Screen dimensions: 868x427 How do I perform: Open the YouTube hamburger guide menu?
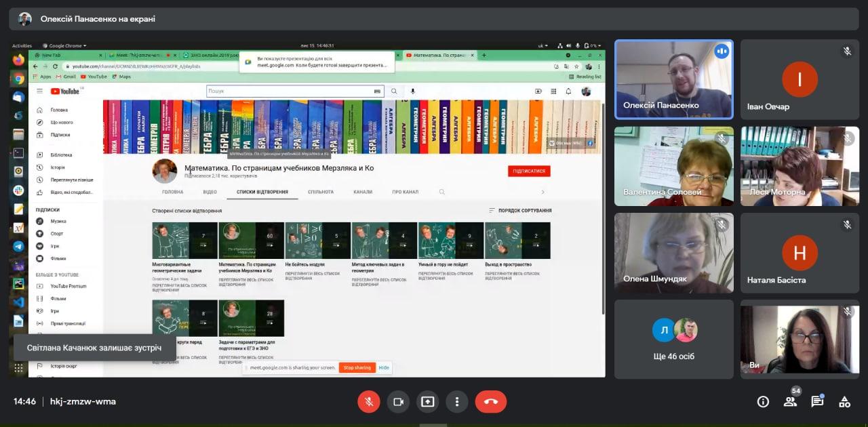40,91
